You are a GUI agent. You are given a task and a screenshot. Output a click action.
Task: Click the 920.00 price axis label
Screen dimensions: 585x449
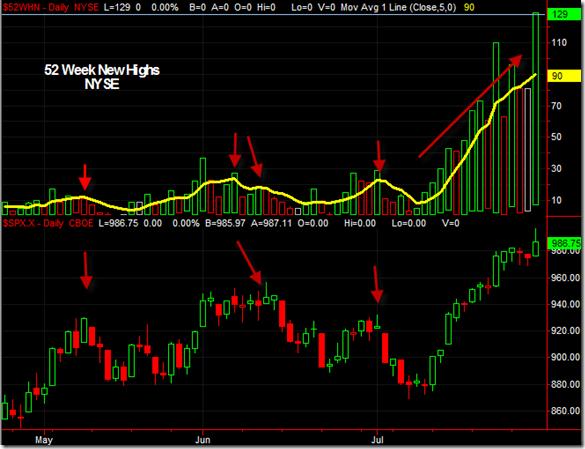click(566, 331)
